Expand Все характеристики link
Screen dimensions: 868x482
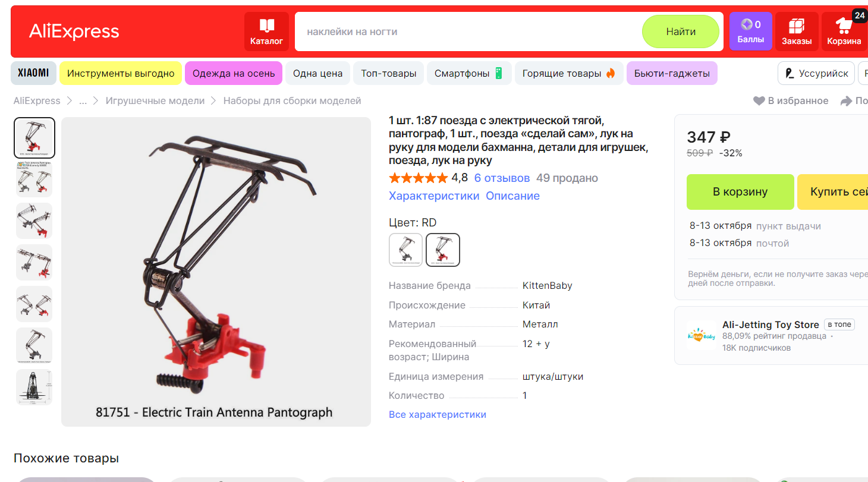(x=438, y=415)
